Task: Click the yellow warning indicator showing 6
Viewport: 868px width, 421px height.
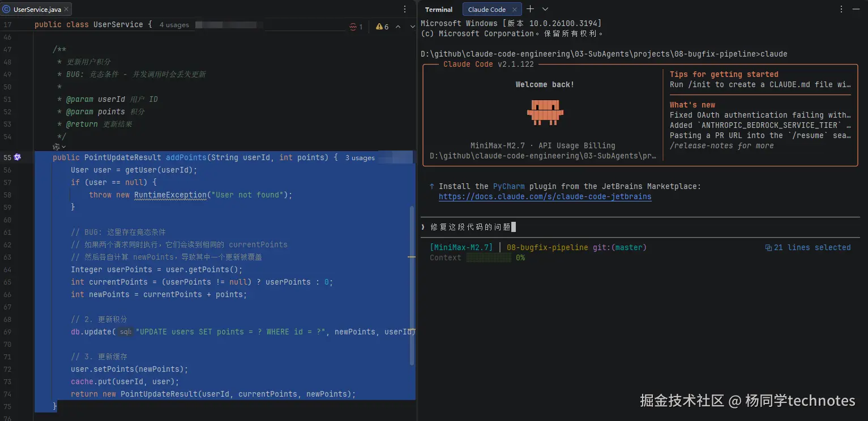Action: pos(382,27)
